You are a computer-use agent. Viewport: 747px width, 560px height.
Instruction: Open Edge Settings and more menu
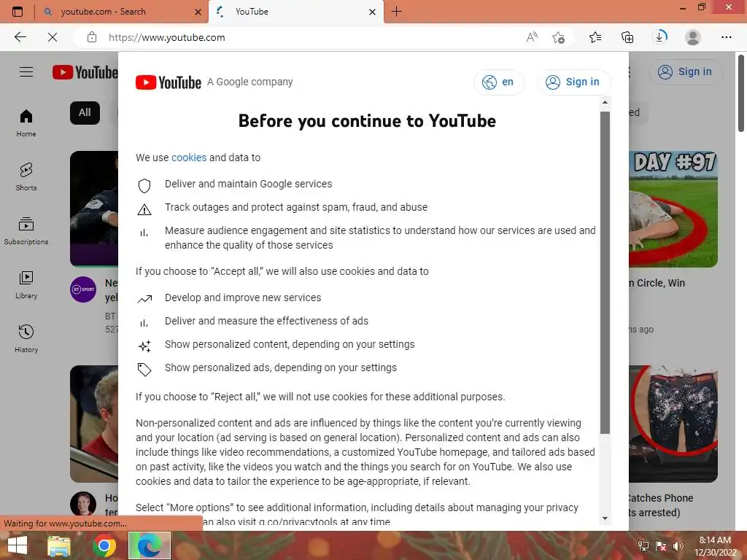pyautogui.click(x=726, y=37)
